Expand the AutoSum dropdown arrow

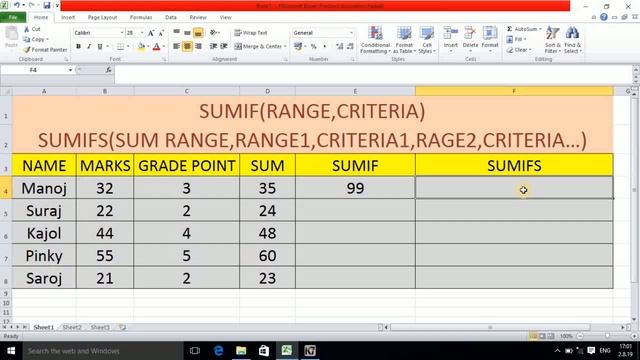540,29
